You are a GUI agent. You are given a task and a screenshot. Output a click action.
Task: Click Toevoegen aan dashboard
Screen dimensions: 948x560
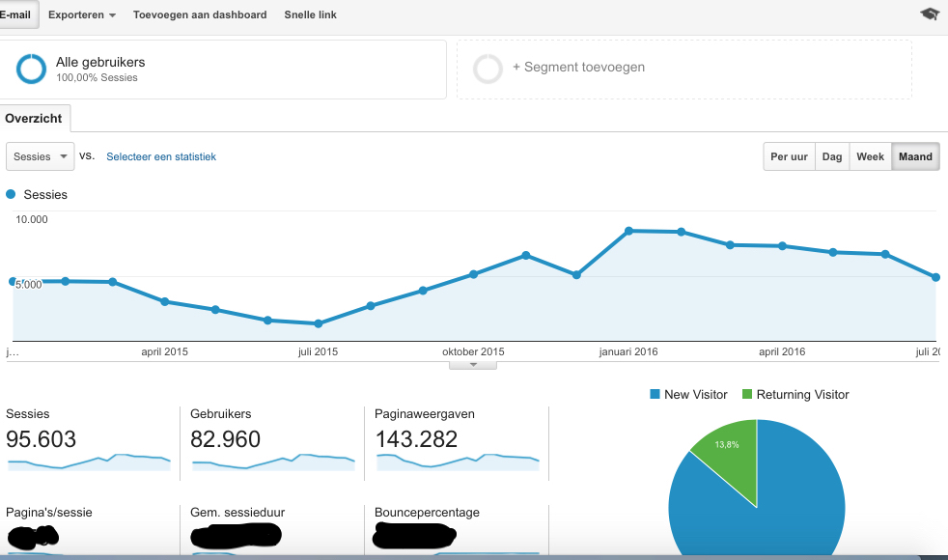tap(200, 14)
